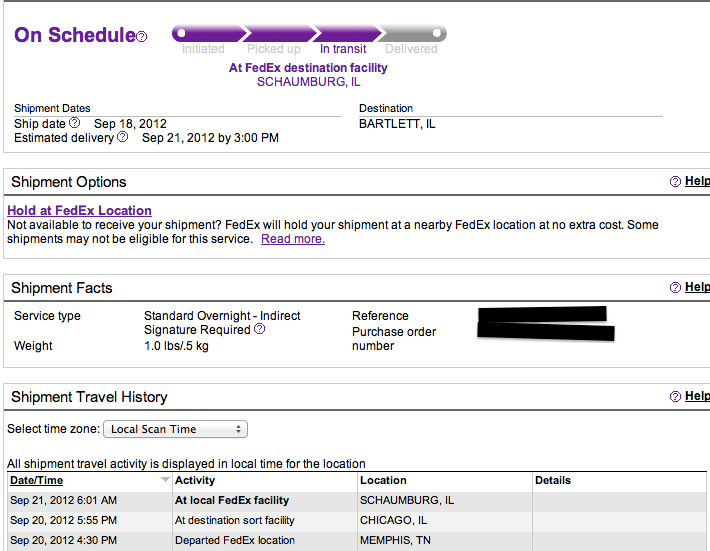Viewport: 710px width, 551px height.
Task: Click Shipment Options help question icon
Action: (x=675, y=182)
